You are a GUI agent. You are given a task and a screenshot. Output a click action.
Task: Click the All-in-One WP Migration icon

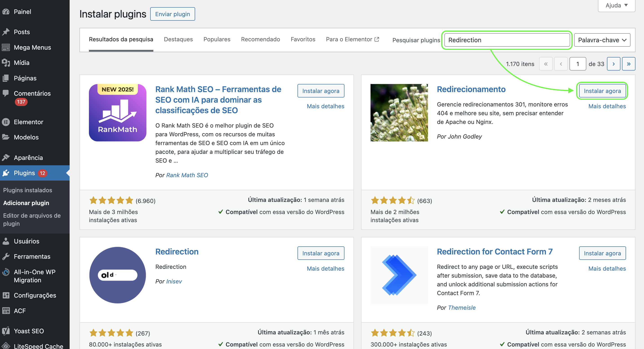coord(6,272)
